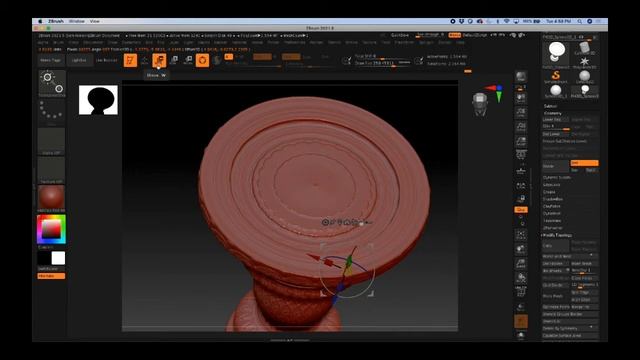Open the Document menu
Viewport: 640px width, 360px height.
93,42
